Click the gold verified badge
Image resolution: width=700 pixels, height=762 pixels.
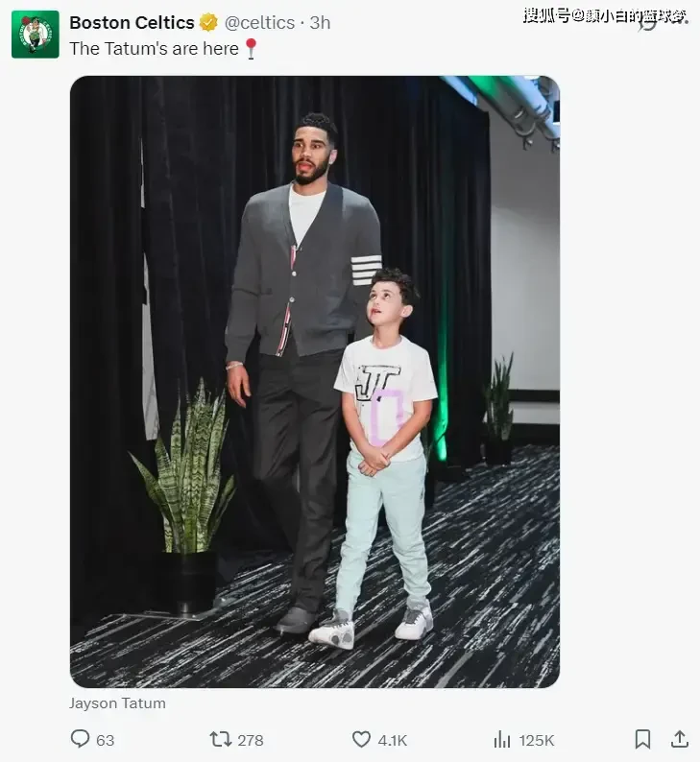(x=209, y=22)
